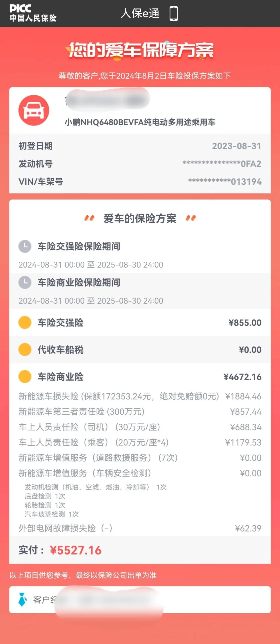Click clock icon beside 车险商业险保险期间

click(25, 282)
